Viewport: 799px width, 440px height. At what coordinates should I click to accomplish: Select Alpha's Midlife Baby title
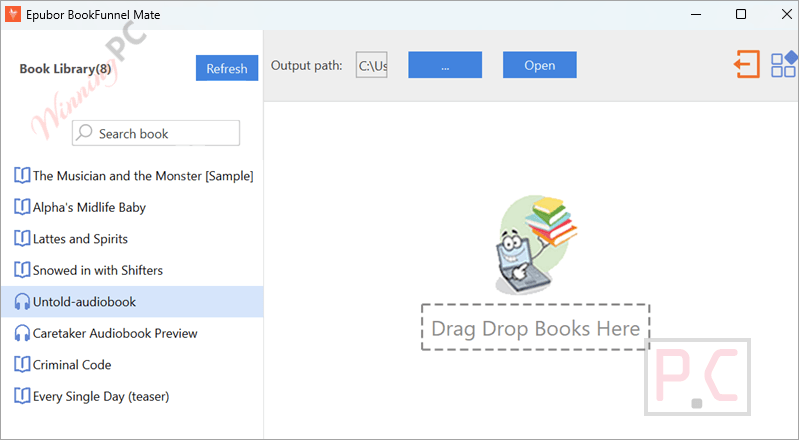click(x=89, y=208)
